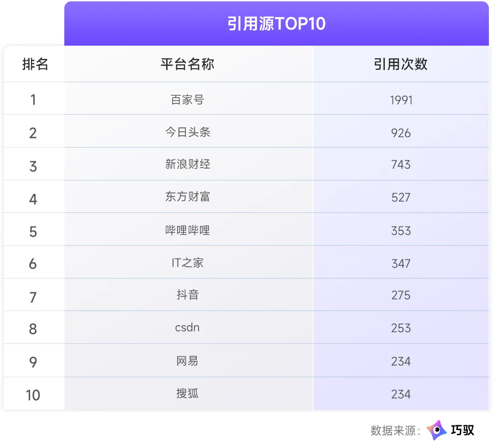Select the 网易 entry
493x448 pixels.
coord(188,361)
